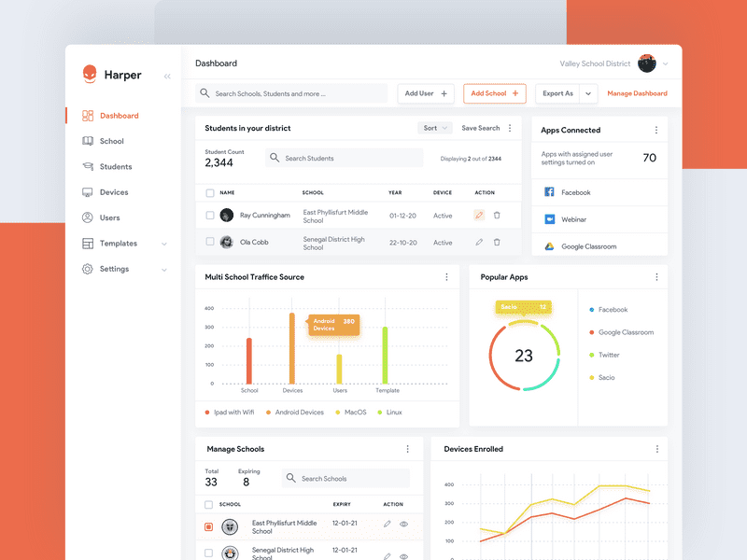Open Devices in the sidebar

(114, 192)
